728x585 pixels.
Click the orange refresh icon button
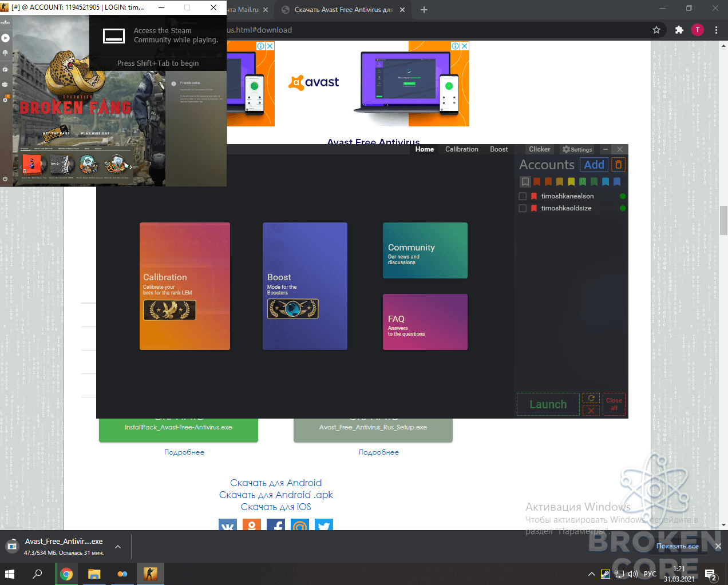(x=591, y=398)
